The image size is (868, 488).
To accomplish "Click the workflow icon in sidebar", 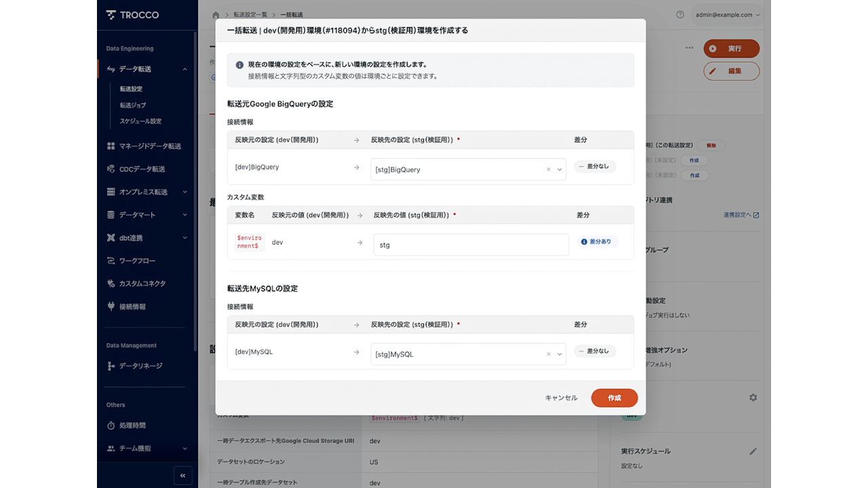I will point(111,261).
